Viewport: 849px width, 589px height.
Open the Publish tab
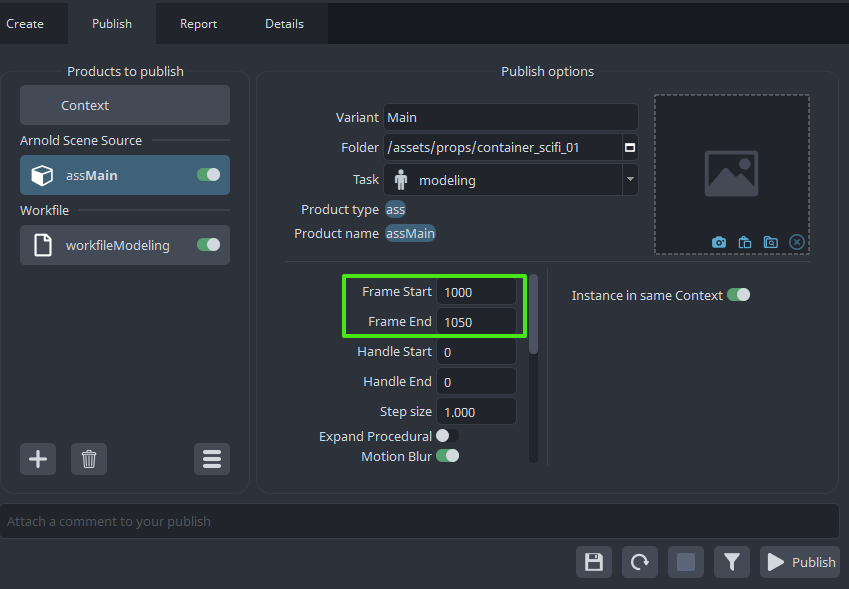coord(112,24)
